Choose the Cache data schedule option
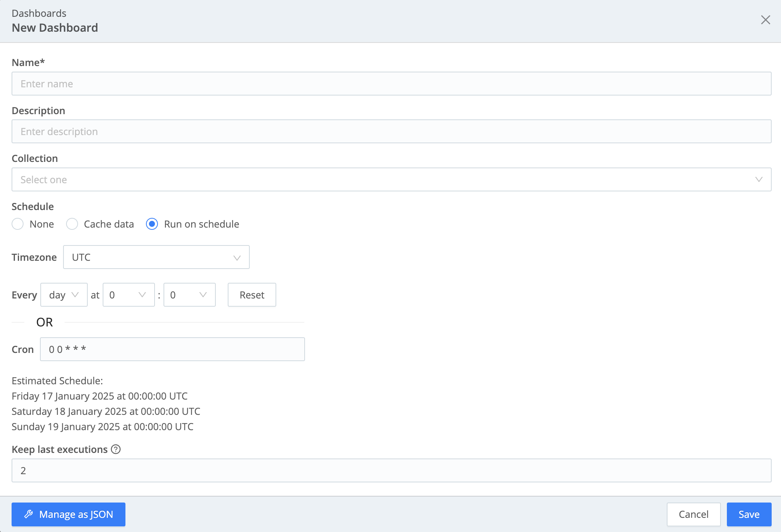The width and height of the screenshot is (781, 532). click(x=72, y=224)
